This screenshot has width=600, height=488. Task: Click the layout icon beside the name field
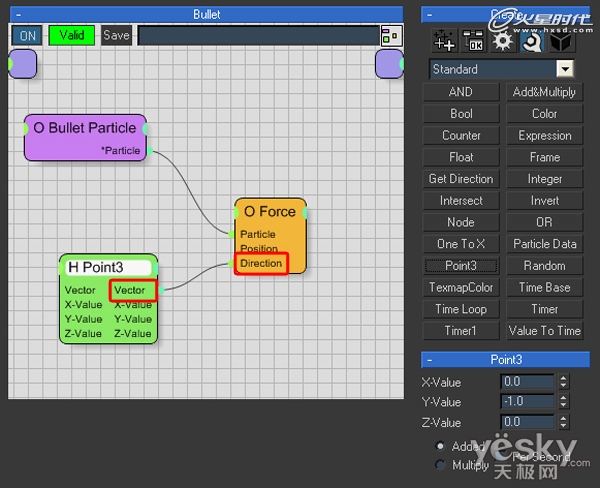tap(391, 36)
